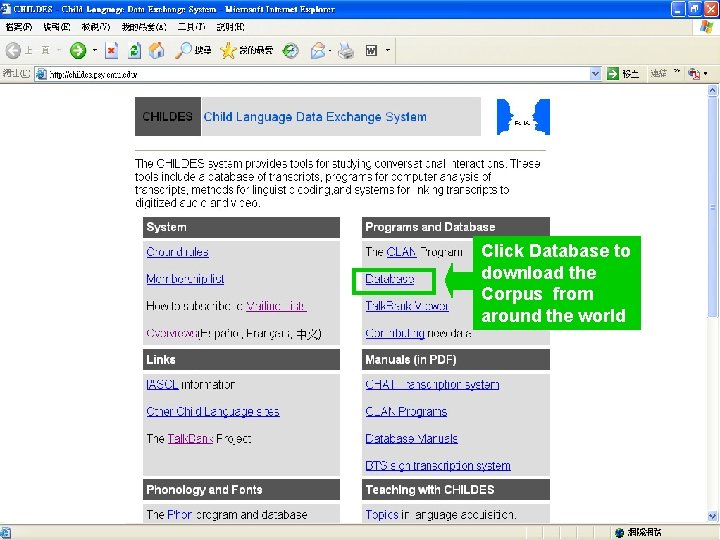Image resolution: width=720 pixels, height=540 pixels.
Task: Open the BTS sign transcription system link
Action: (x=438, y=466)
